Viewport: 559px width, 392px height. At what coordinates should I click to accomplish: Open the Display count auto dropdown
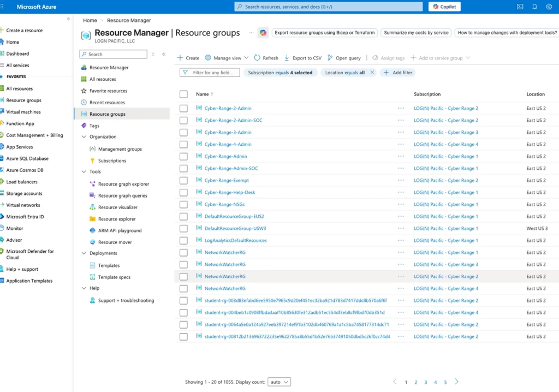click(x=279, y=382)
